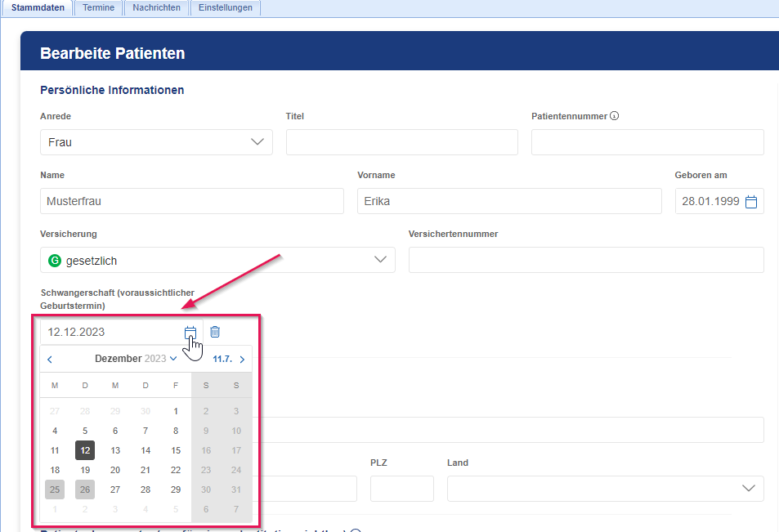Open the Nachrichten tab
Image resolution: width=779 pixels, height=532 pixels.
(155, 7)
